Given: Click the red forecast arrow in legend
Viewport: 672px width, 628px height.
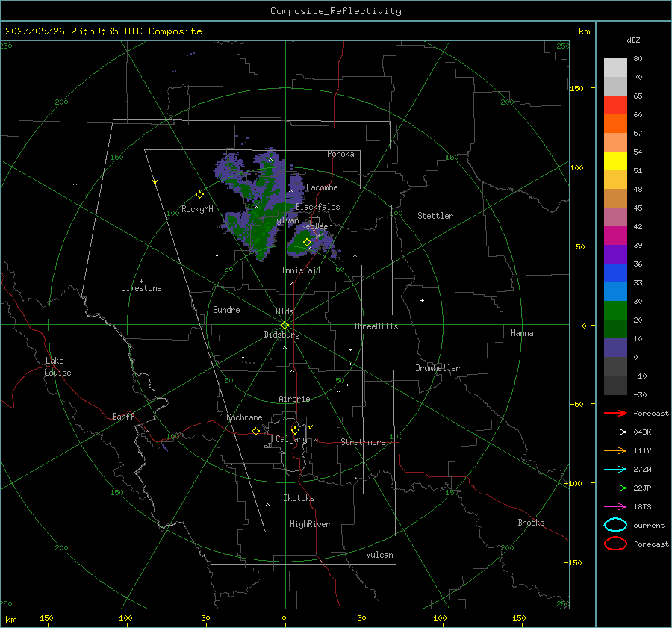Looking at the screenshot, I should (615, 413).
